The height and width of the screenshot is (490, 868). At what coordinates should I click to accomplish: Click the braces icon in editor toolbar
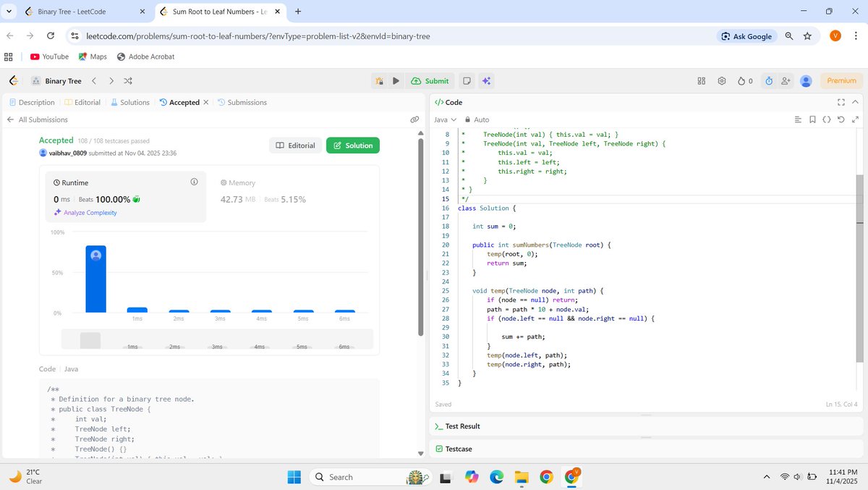[827, 119]
